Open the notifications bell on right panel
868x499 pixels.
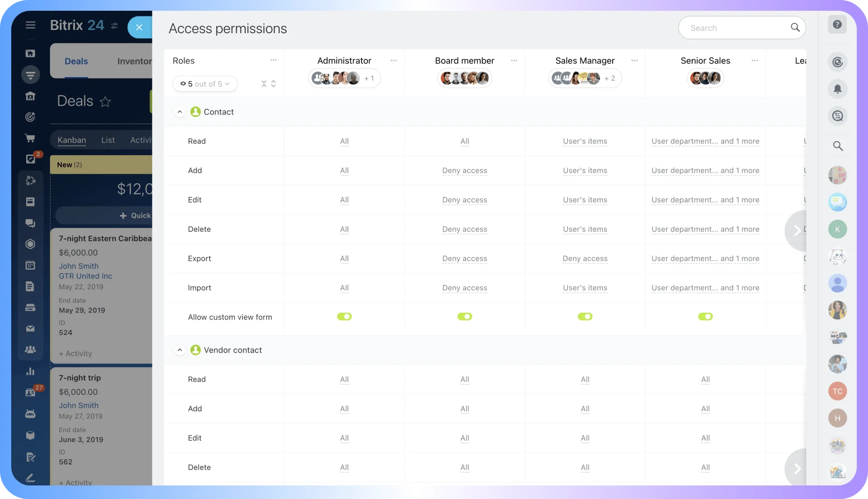pyautogui.click(x=838, y=89)
